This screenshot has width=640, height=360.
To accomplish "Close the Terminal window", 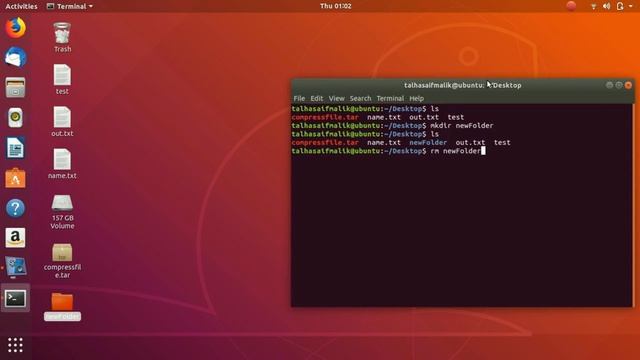I will [628, 85].
